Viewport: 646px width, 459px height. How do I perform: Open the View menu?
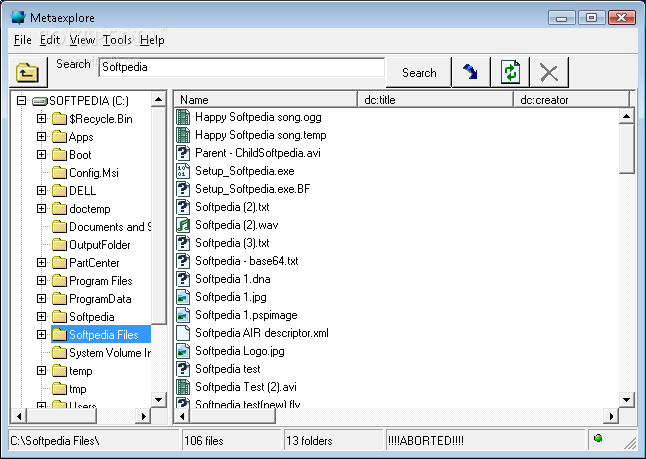[x=82, y=40]
